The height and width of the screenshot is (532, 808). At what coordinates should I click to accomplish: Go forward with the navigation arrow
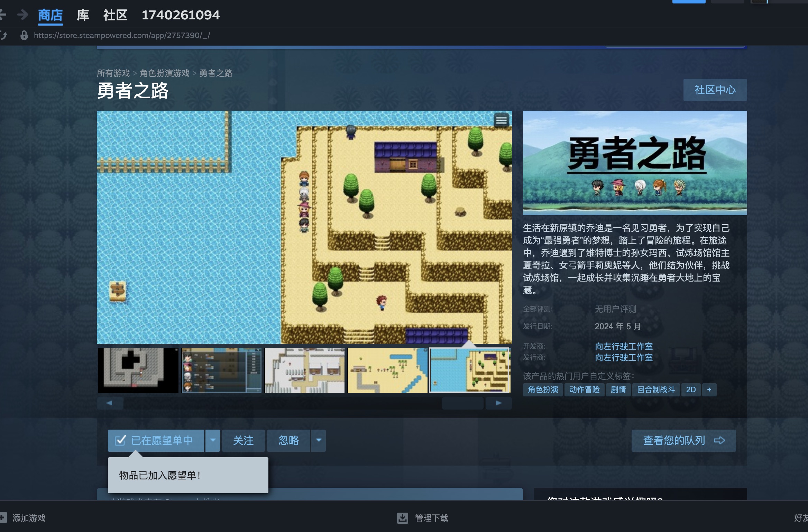click(x=22, y=15)
